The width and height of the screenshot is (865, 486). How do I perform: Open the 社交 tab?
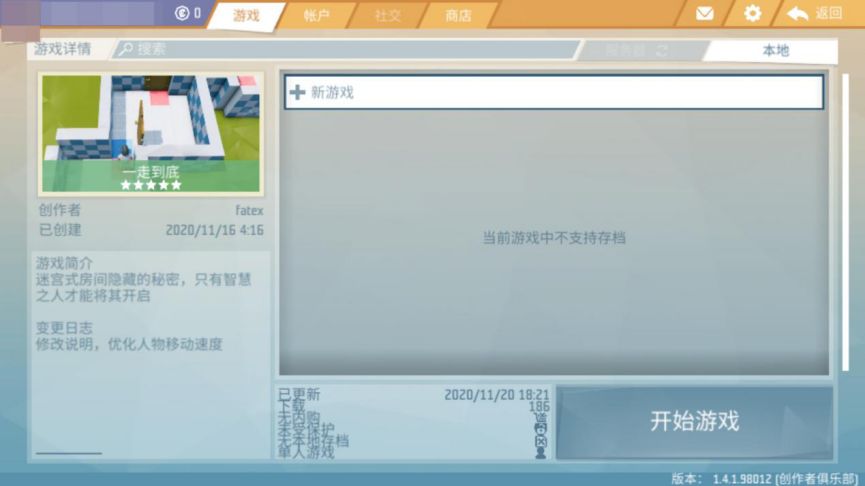tap(387, 15)
